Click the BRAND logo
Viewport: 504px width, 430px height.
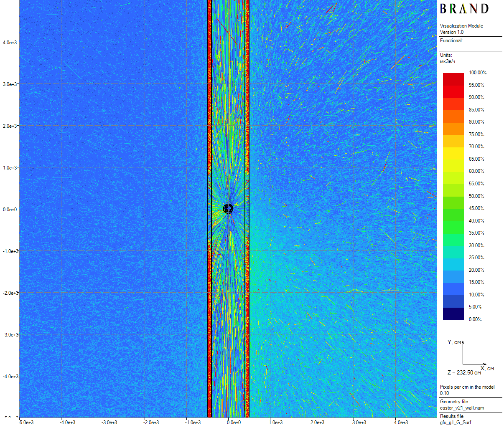point(464,9)
